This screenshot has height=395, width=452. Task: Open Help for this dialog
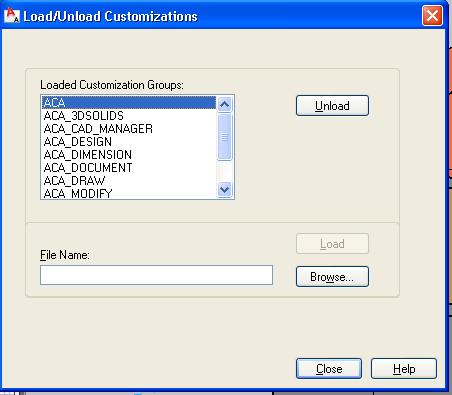(404, 368)
